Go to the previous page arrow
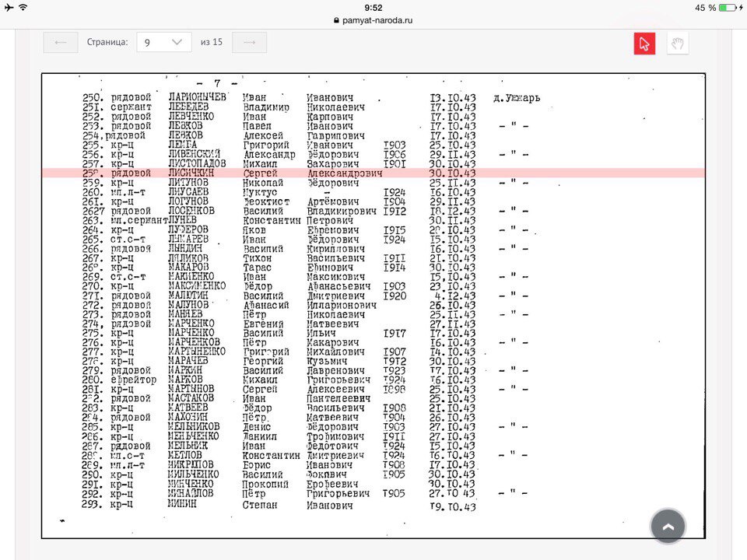This screenshot has height=560, width=747. coord(61,42)
